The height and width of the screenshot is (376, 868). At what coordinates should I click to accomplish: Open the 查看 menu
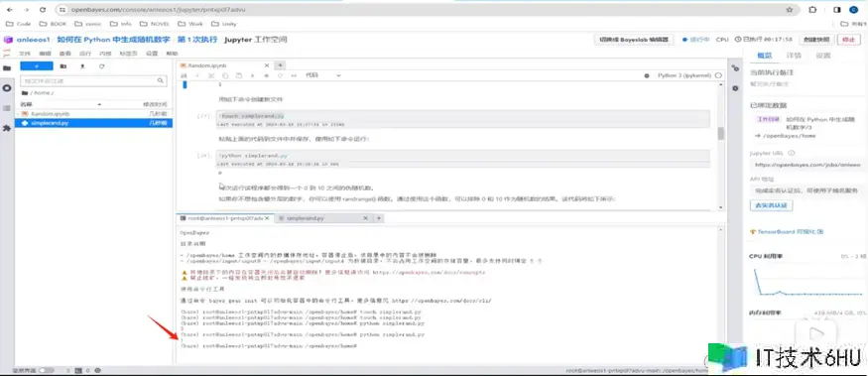(x=65, y=54)
